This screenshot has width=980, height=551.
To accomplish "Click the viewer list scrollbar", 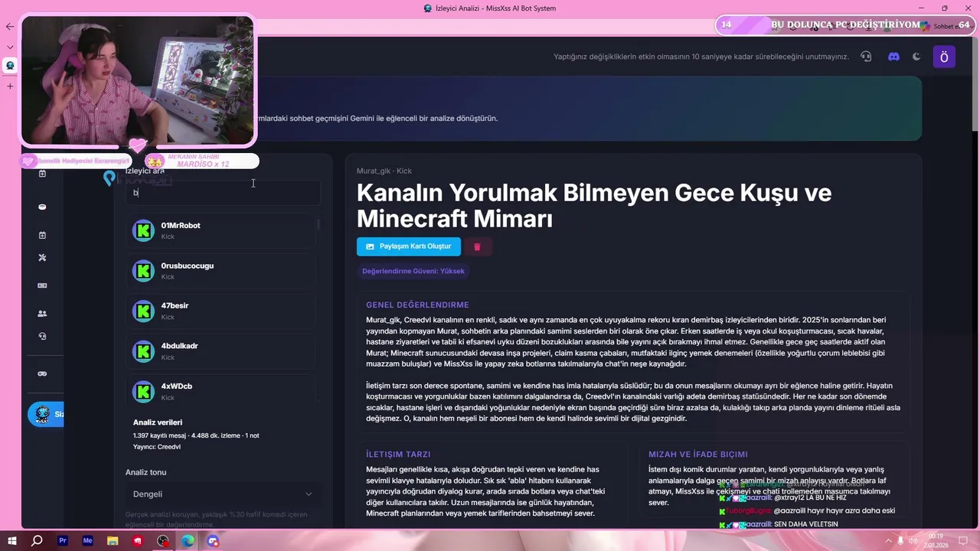I will tap(318, 225).
